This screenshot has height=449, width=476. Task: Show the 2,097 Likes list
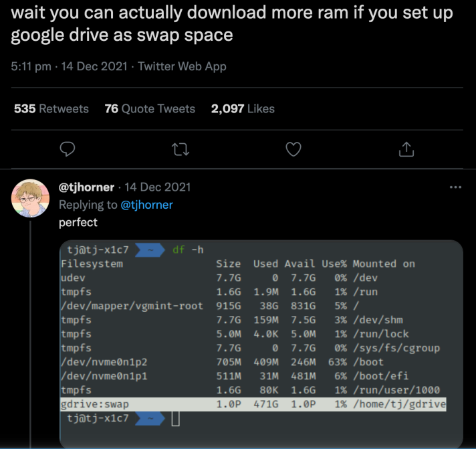coord(243,108)
